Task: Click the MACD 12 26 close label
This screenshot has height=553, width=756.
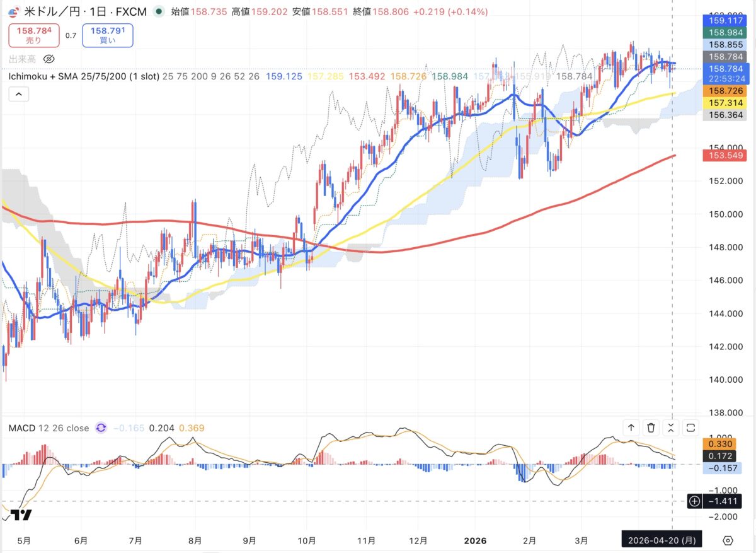Action: point(49,428)
